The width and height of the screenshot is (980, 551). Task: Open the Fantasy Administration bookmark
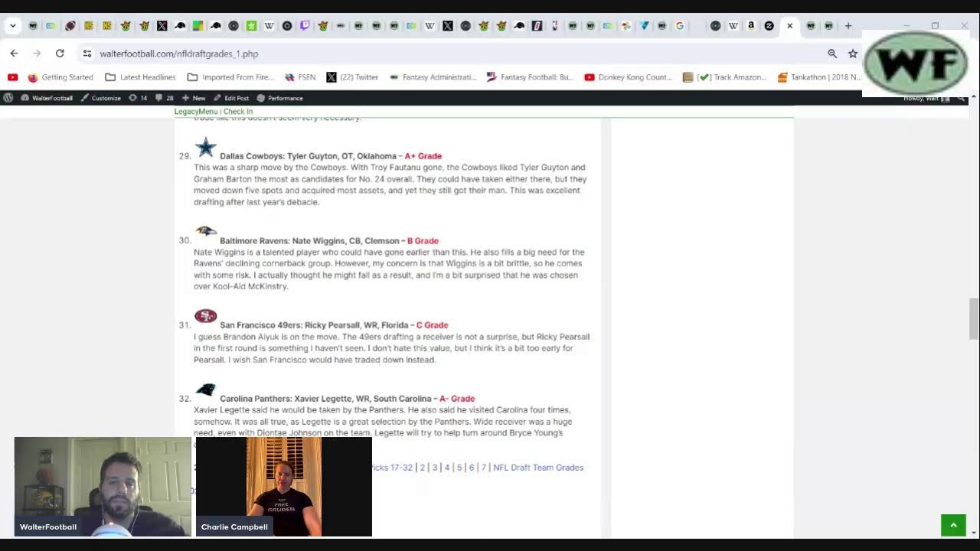tap(433, 77)
